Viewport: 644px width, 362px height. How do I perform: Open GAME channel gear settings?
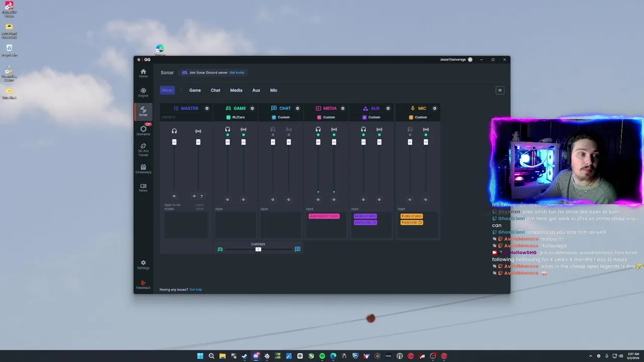point(252,108)
